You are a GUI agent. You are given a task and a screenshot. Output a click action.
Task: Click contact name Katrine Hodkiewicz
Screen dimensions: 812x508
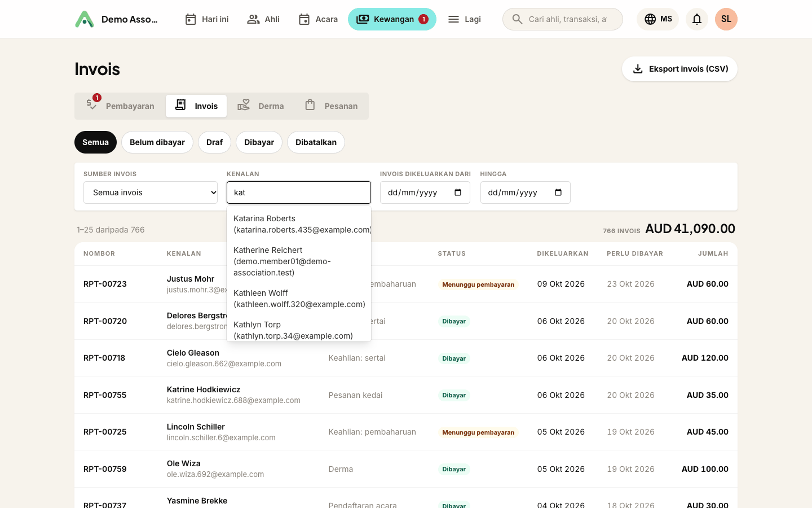click(x=204, y=389)
